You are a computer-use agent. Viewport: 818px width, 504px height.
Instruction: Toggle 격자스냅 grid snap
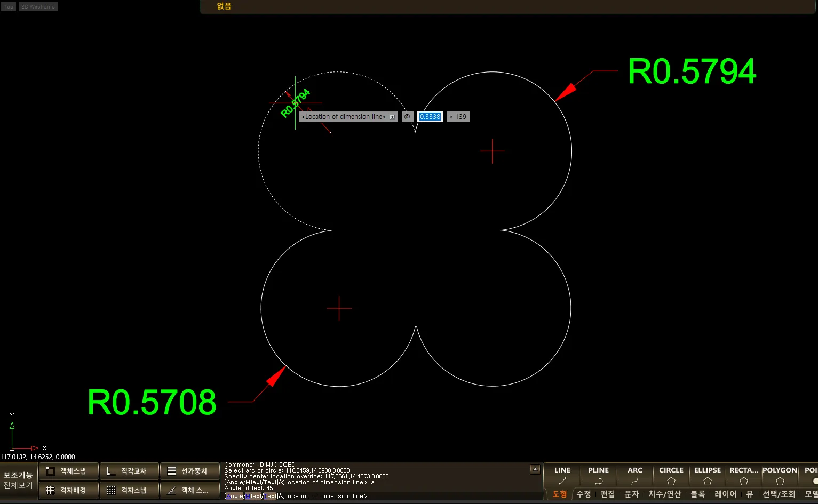129,490
